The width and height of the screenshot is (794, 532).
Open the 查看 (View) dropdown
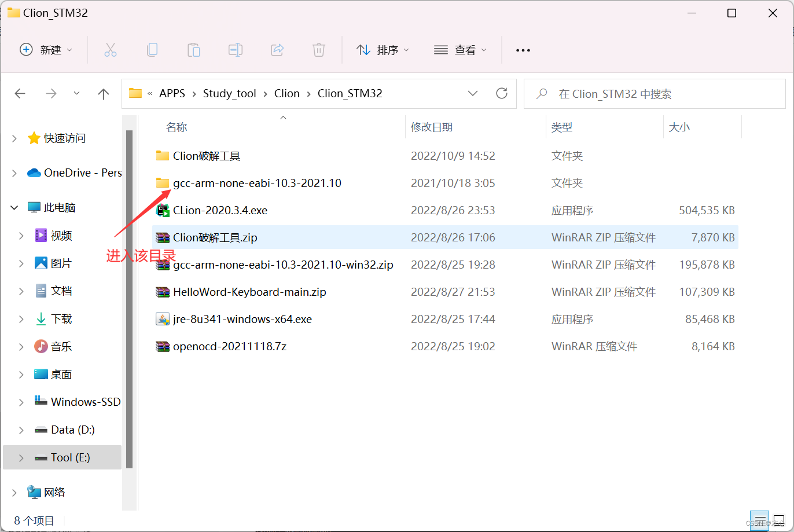click(460, 50)
